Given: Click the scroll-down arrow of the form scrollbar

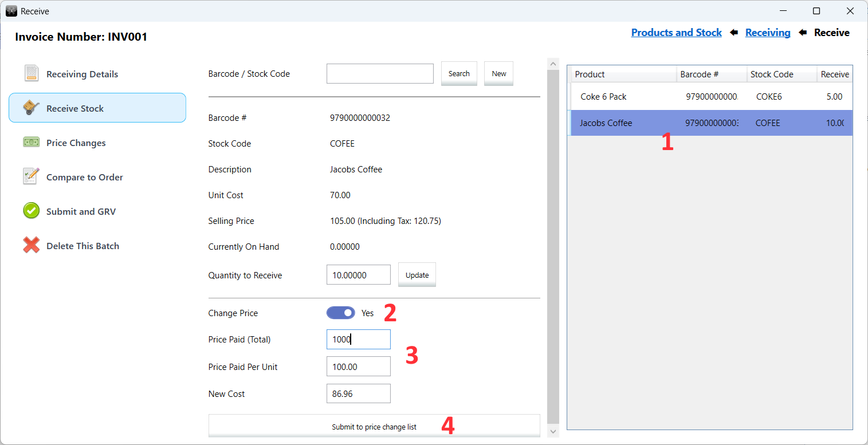Looking at the screenshot, I should pos(553,431).
